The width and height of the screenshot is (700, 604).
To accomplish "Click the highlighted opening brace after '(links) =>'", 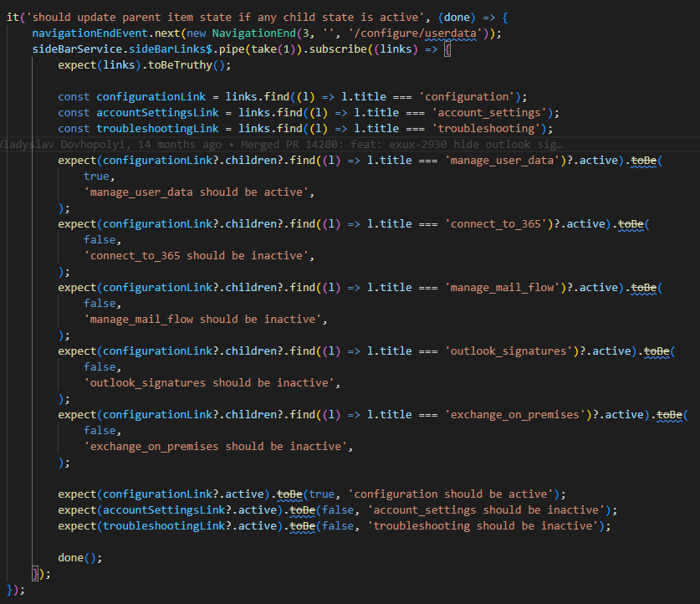I will [x=447, y=49].
